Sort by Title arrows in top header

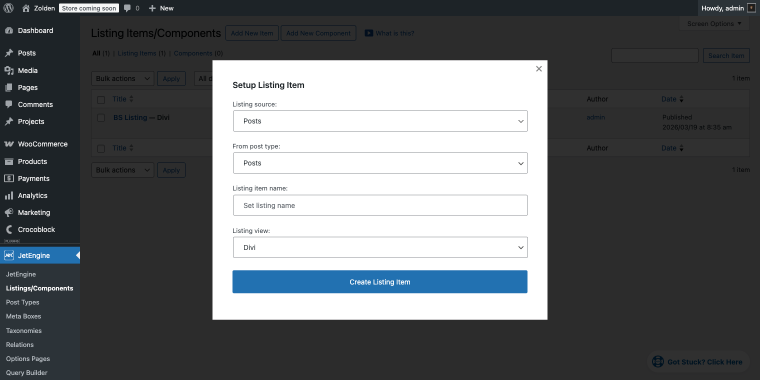[x=131, y=99]
